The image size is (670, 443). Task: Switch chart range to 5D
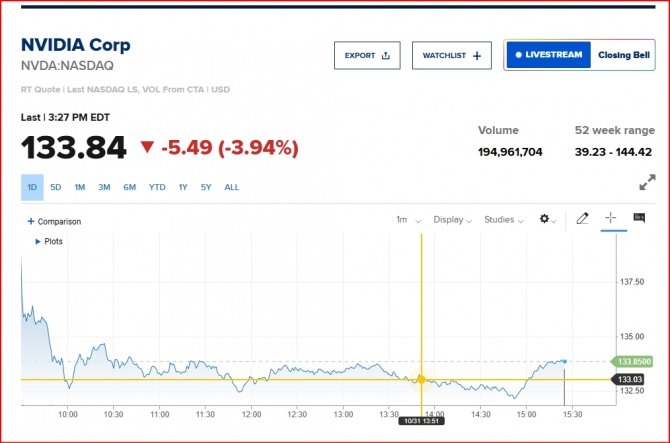[x=56, y=187]
